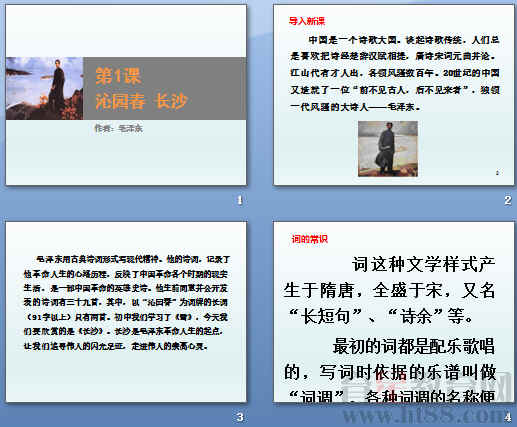Click the orange title 第1课 on slide 1

click(118, 76)
